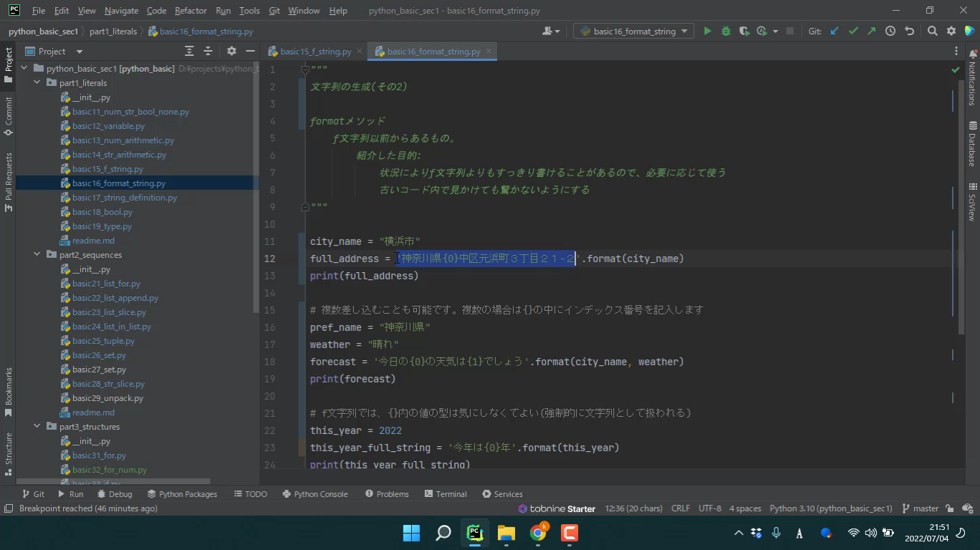Click the Debug bug icon in toolbar
Image resolution: width=980 pixels, height=550 pixels.
coord(726,31)
